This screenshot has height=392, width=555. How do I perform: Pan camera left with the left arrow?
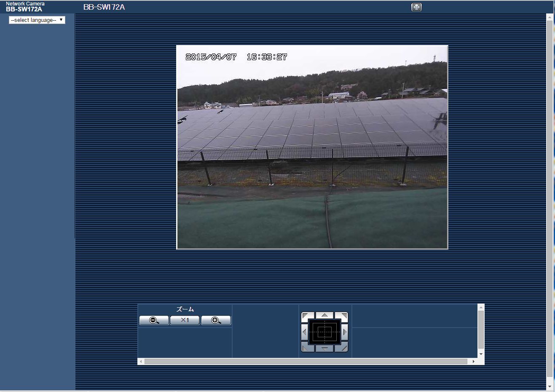pyautogui.click(x=305, y=332)
